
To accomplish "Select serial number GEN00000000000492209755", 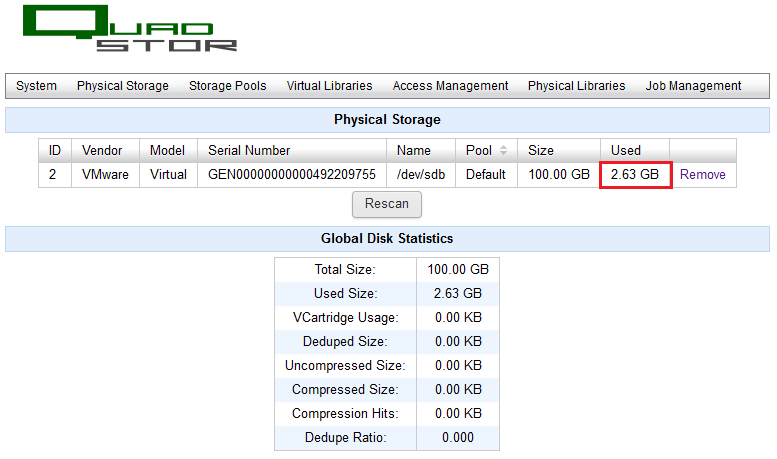I will point(292,174).
